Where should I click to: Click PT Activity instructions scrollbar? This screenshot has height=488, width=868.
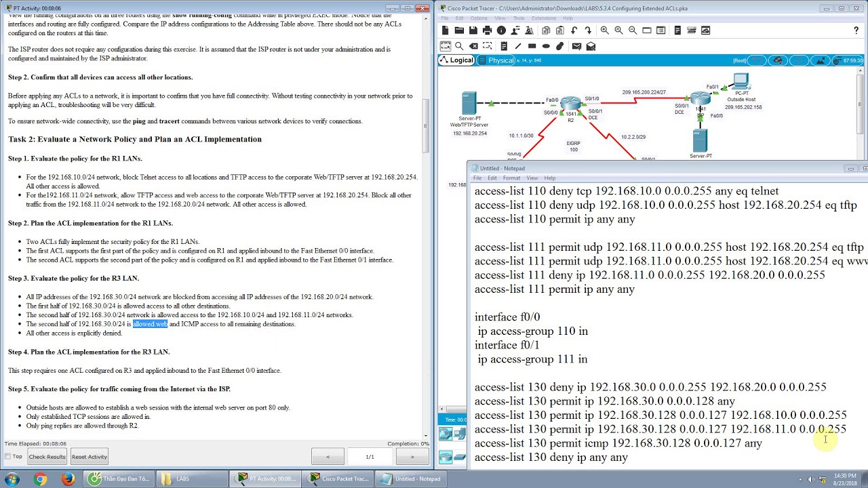click(x=426, y=125)
